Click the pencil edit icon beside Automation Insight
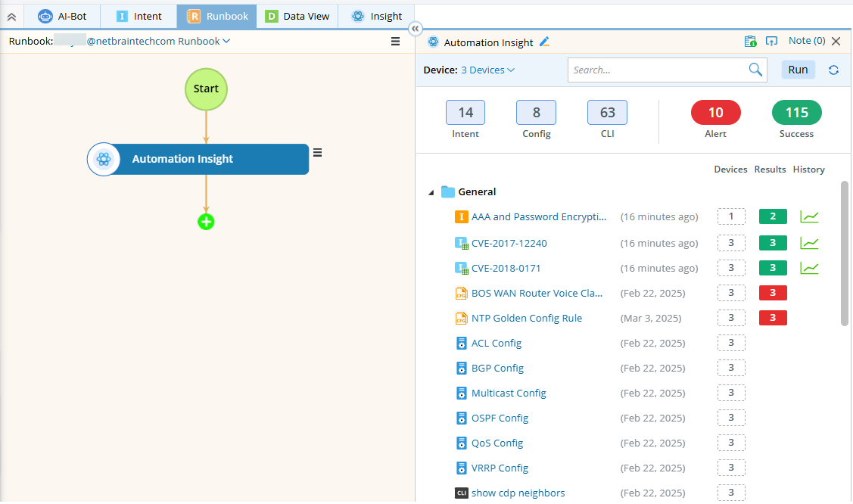 click(x=544, y=42)
